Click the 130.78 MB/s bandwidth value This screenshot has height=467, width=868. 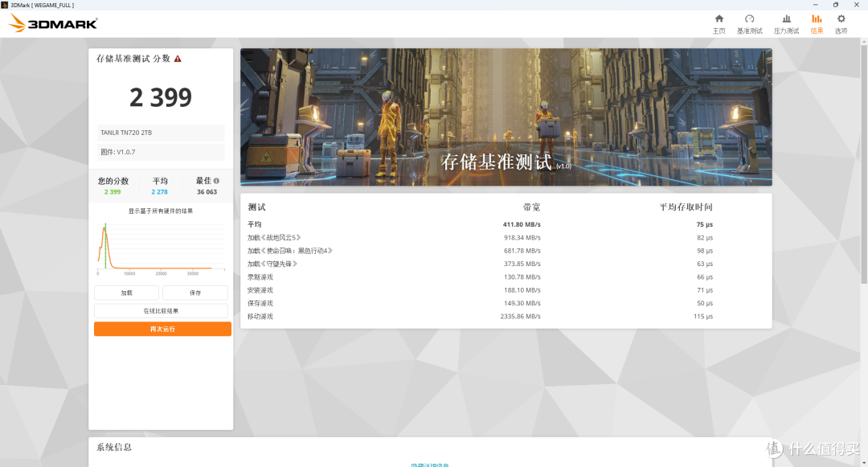(522, 277)
